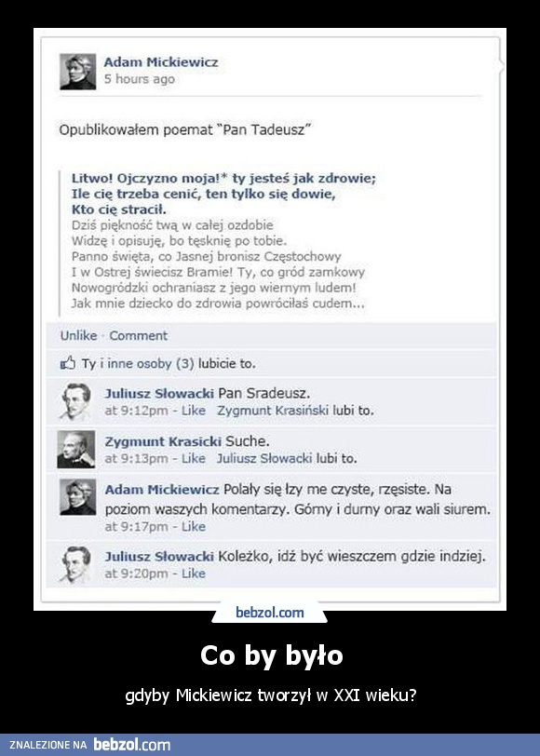Like the 'Pan Sradeusz.' comment
The height and width of the screenshot is (756, 540).
tap(194, 411)
